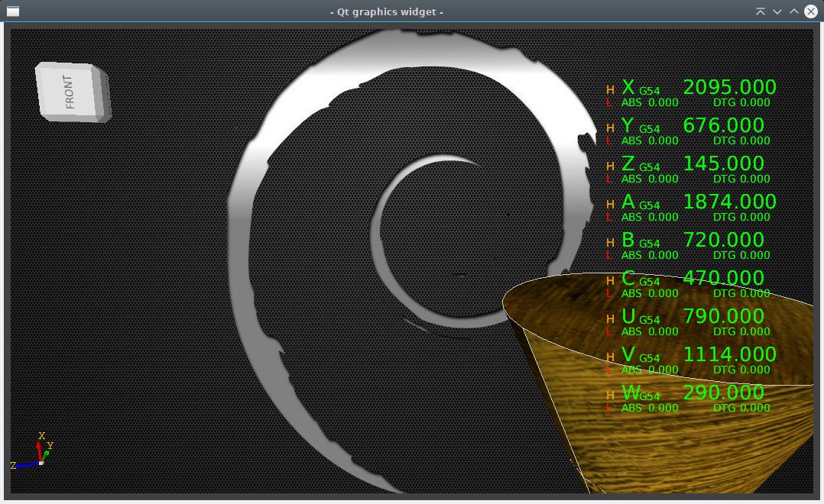Image resolution: width=824 pixels, height=504 pixels.
Task: Click the G54 label on the X row
Action: [x=650, y=91]
